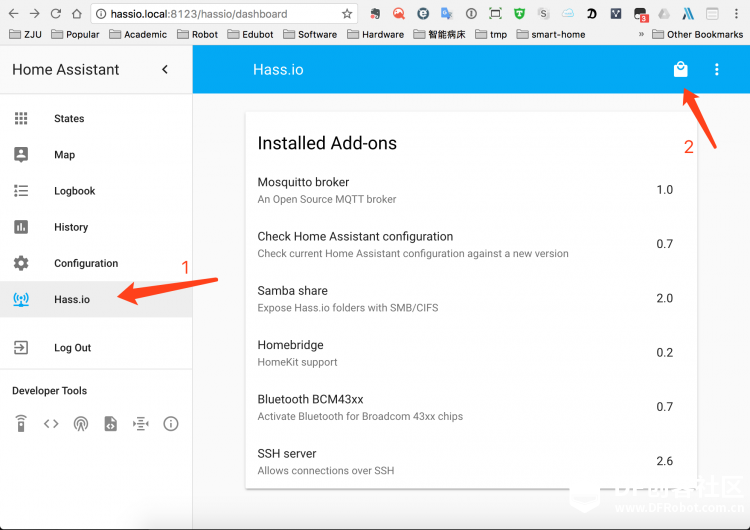The width and height of the screenshot is (750, 530).
Task: Click the browser home icon
Action: 77,13
